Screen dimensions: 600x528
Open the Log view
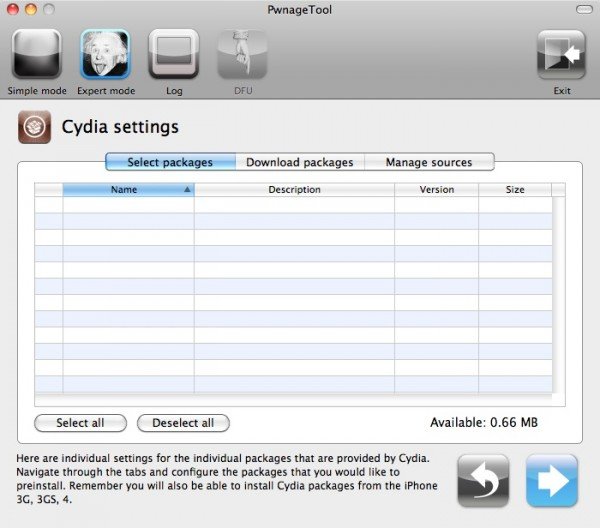[x=174, y=55]
